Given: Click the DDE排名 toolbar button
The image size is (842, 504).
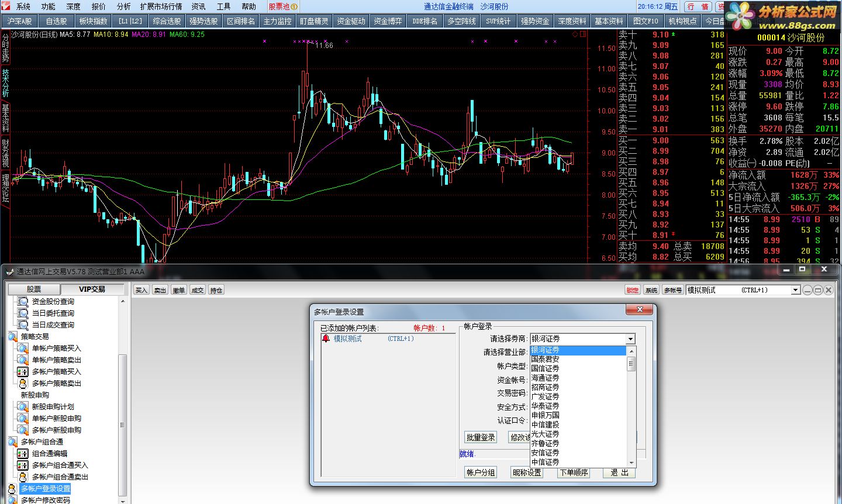Looking at the screenshot, I should click(x=425, y=21).
